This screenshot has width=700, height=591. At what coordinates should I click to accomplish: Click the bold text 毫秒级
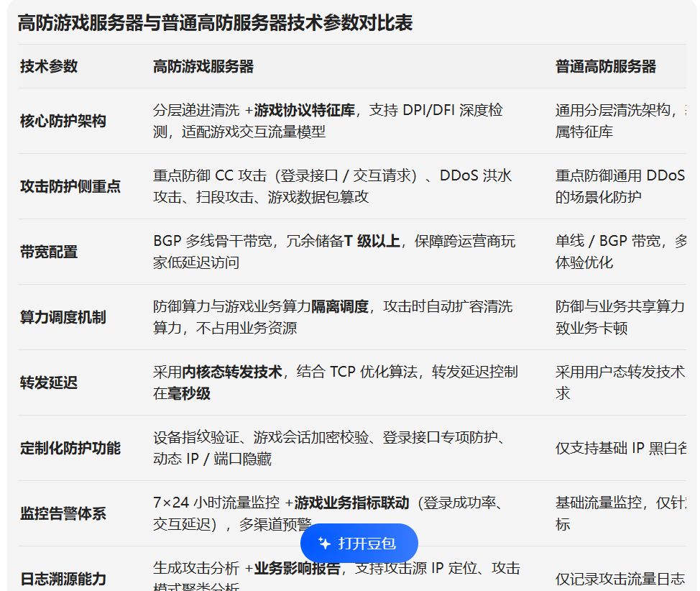tap(189, 393)
